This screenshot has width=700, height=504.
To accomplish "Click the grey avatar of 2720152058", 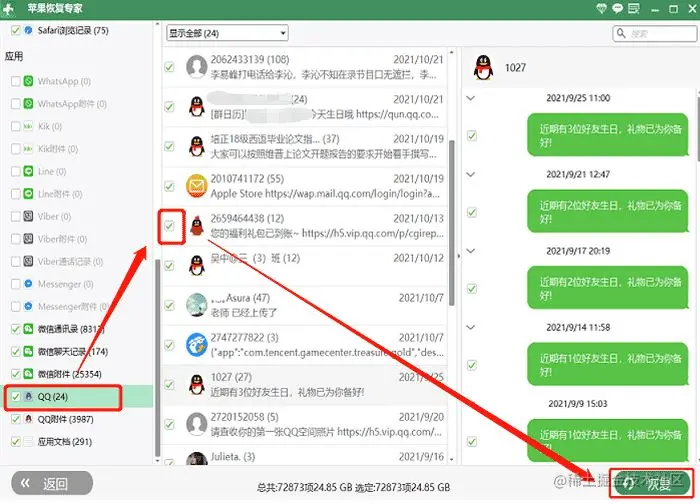I will coord(196,424).
